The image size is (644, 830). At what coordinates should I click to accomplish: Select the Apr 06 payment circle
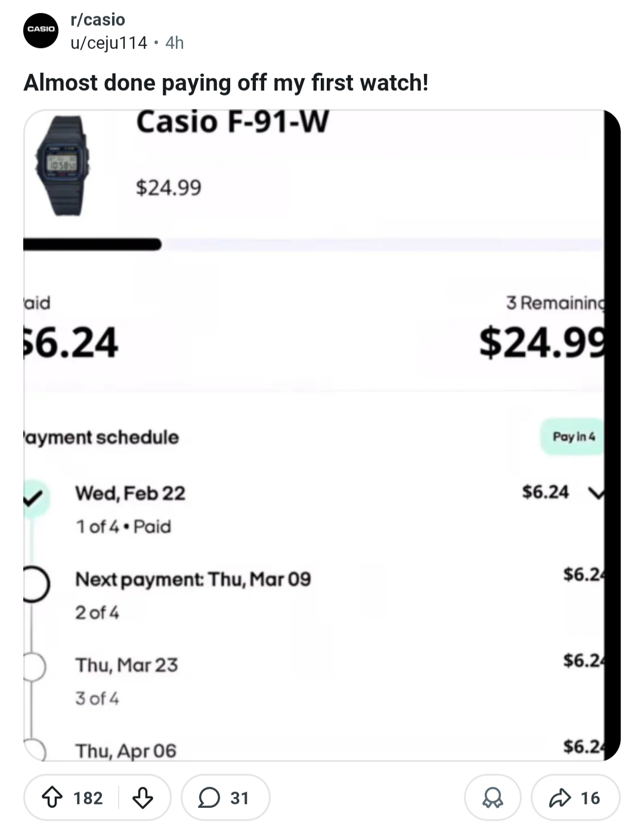[35, 750]
